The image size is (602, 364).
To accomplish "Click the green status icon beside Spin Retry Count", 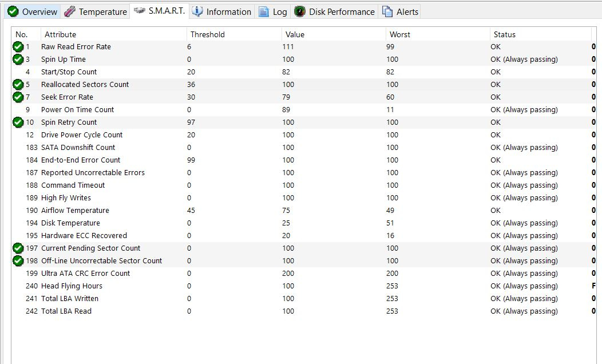I will [x=17, y=122].
